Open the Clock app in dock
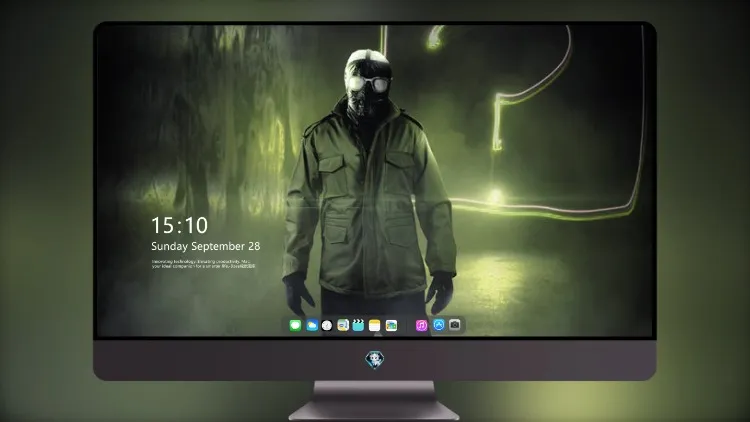The height and width of the screenshot is (422, 750). [x=327, y=325]
